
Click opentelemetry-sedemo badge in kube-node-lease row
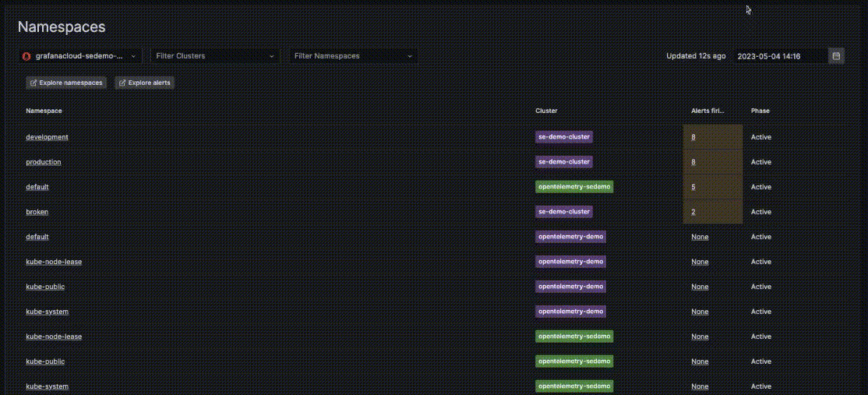tap(574, 337)
